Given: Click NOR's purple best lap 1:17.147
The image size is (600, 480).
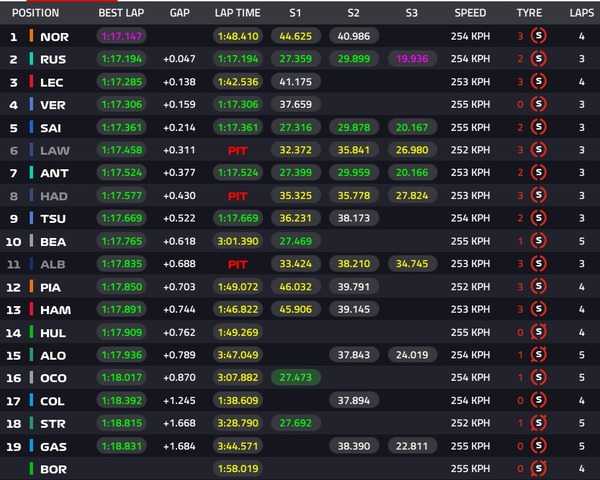Looking at the screenshot, I should (x=121, y=36).
